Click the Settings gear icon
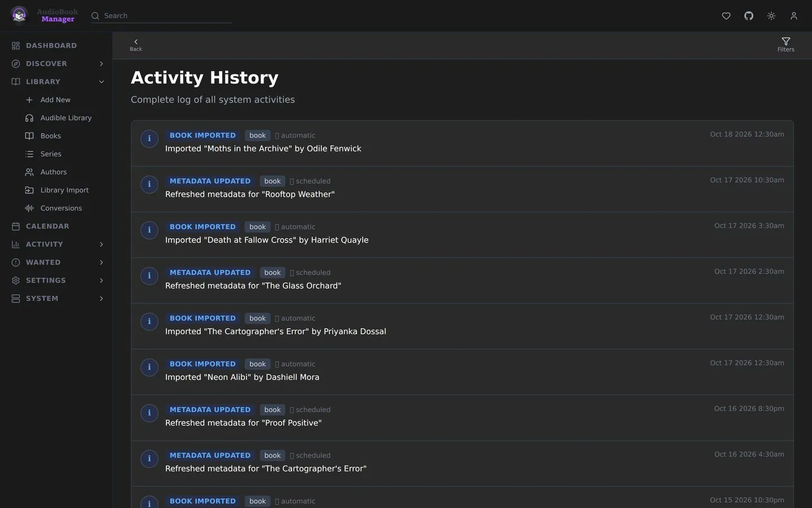The width and height of the screenshot is (812, 508). coord(16,281)
